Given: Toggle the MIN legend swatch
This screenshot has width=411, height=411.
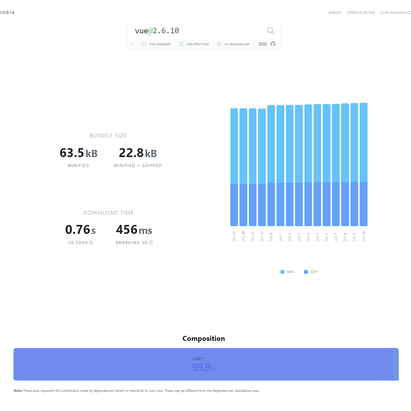Looking at the screenshot, I should click(x=282, y=272).
